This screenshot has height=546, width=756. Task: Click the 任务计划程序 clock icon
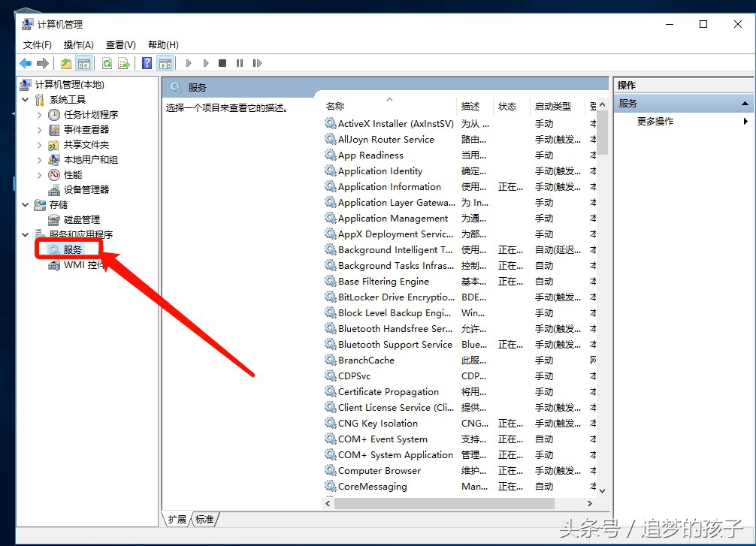coord(54,115)
